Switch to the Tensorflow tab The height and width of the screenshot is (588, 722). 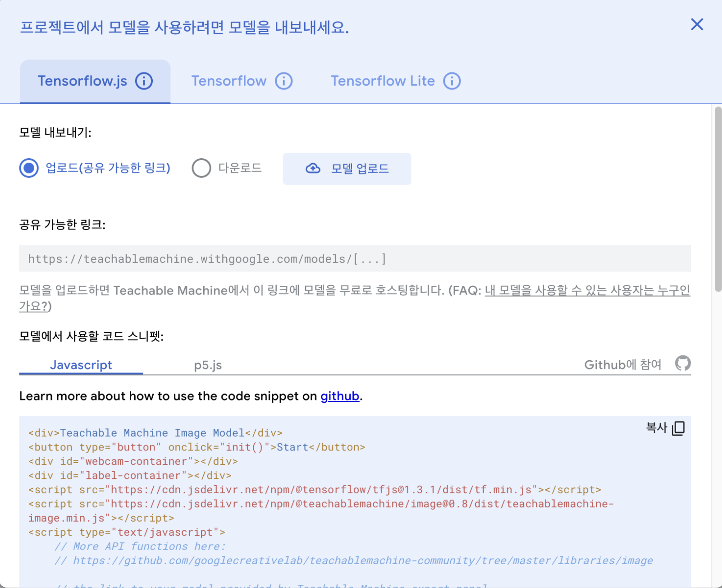(242, 81)
